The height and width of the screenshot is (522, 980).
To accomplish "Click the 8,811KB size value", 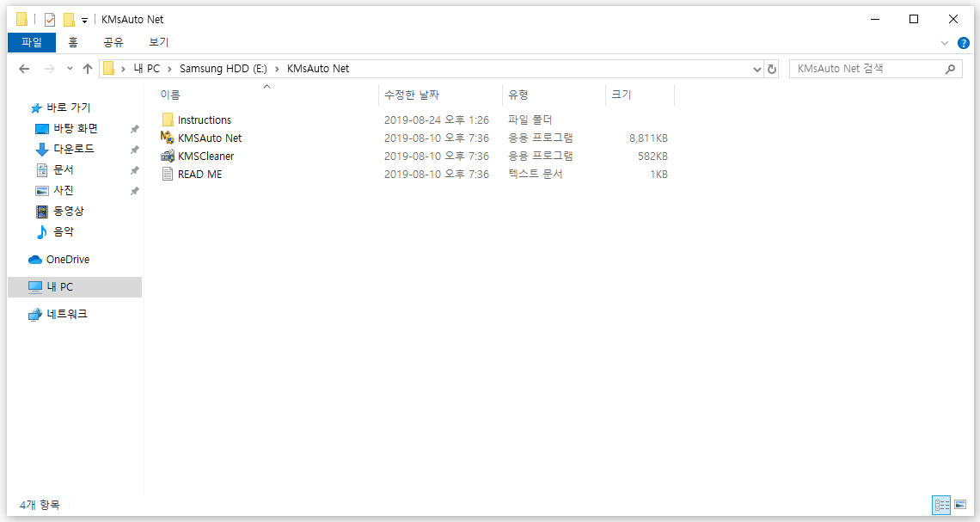I will [648, 138].
